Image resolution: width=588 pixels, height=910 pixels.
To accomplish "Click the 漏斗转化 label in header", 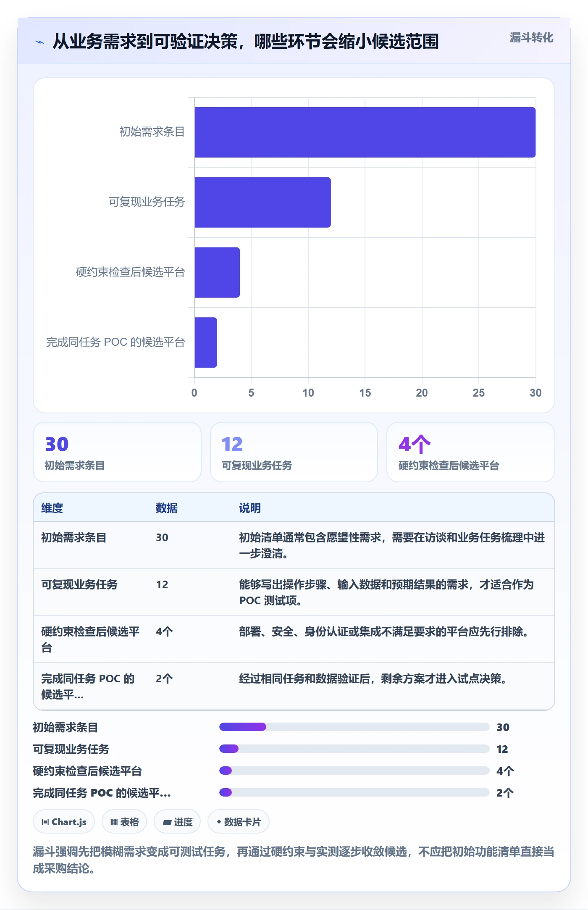I will point(531,38).
